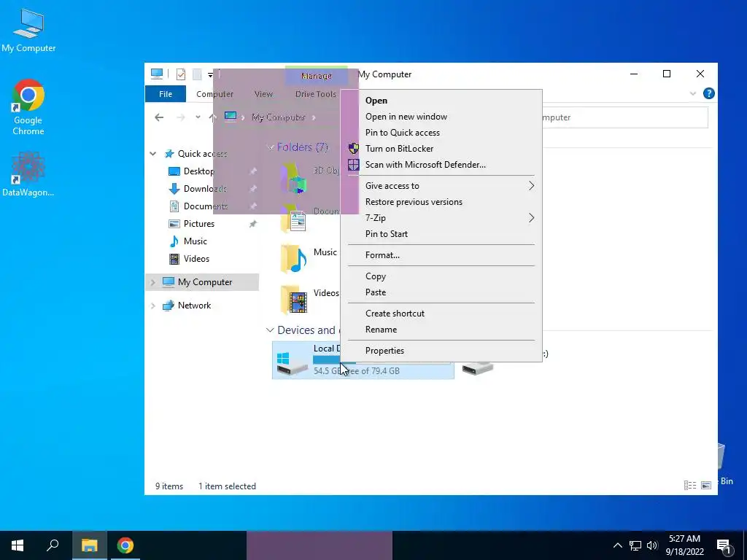Select Copy in the context menu

441,276
